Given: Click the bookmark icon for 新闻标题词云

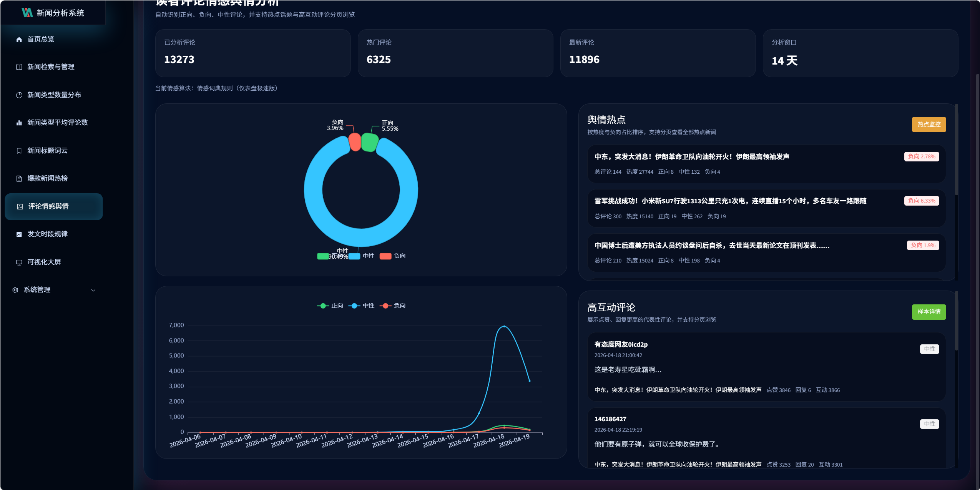Looking at the screenshot, I should click(19, 151).
